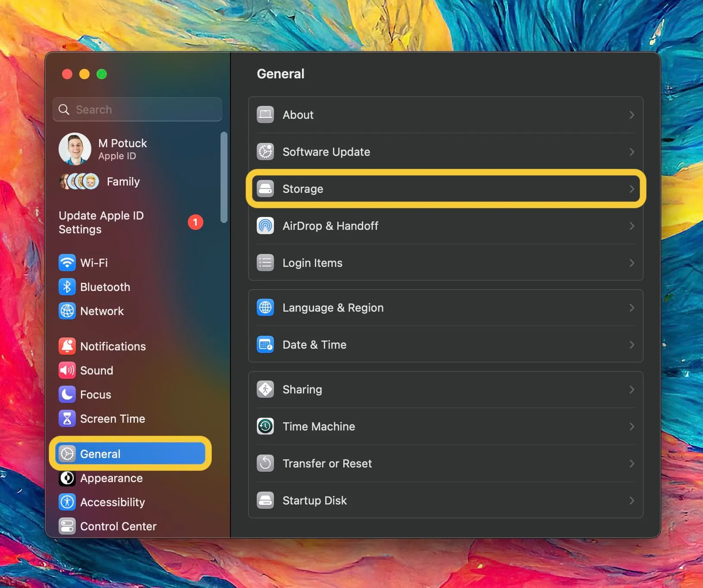The height and width of the screenshot is (588, 703).
Task: Select the Accessibility icon
Action: (x=67, y=502)
